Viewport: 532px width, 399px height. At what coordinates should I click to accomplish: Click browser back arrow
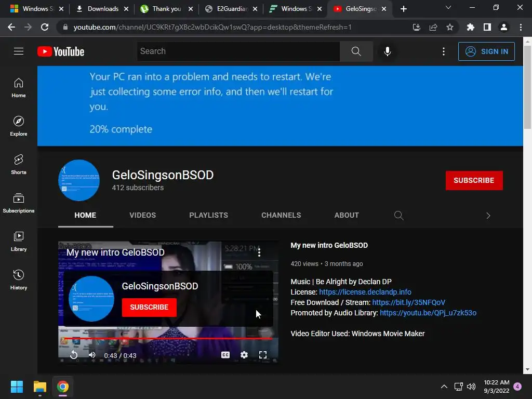pyautogui.click(x=11, y=27)
